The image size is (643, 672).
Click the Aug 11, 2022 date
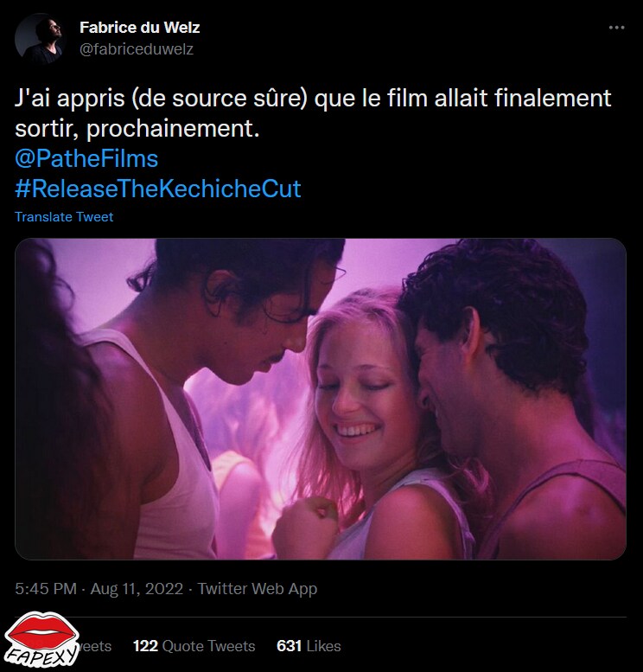pyautogui.click(x=137, y=589)
